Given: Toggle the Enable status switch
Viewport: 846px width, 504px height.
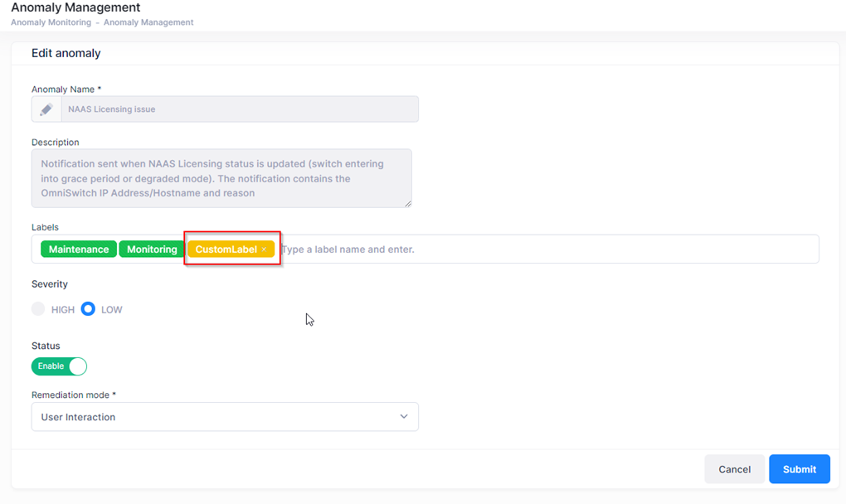Looking at the screenshot, I should coord(59,366).
